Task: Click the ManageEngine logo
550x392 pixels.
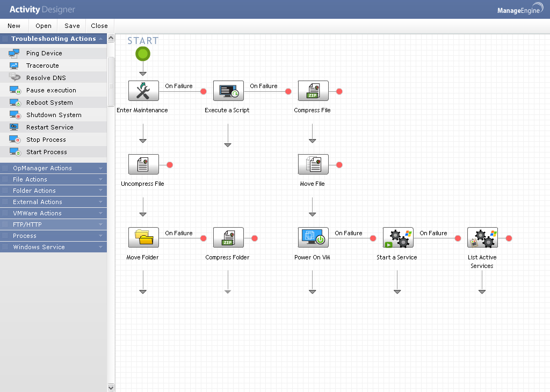Action: (x=520, y=9)
